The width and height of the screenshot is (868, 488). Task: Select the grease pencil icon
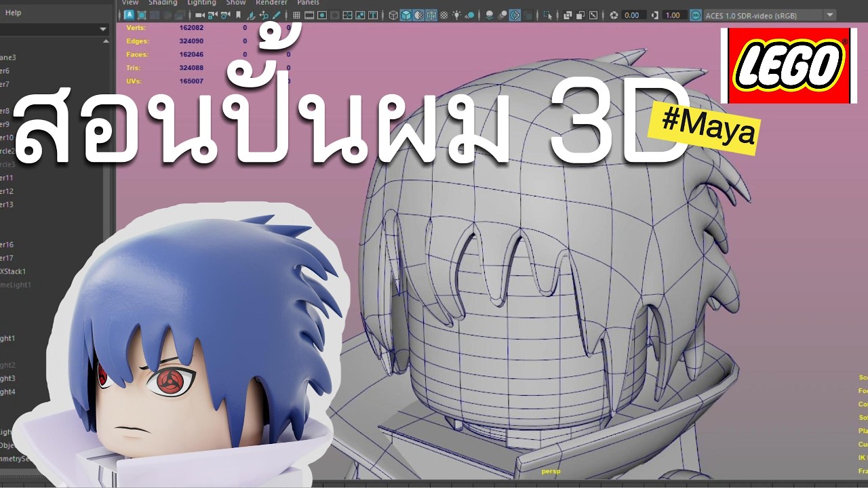tap(277, 15)
